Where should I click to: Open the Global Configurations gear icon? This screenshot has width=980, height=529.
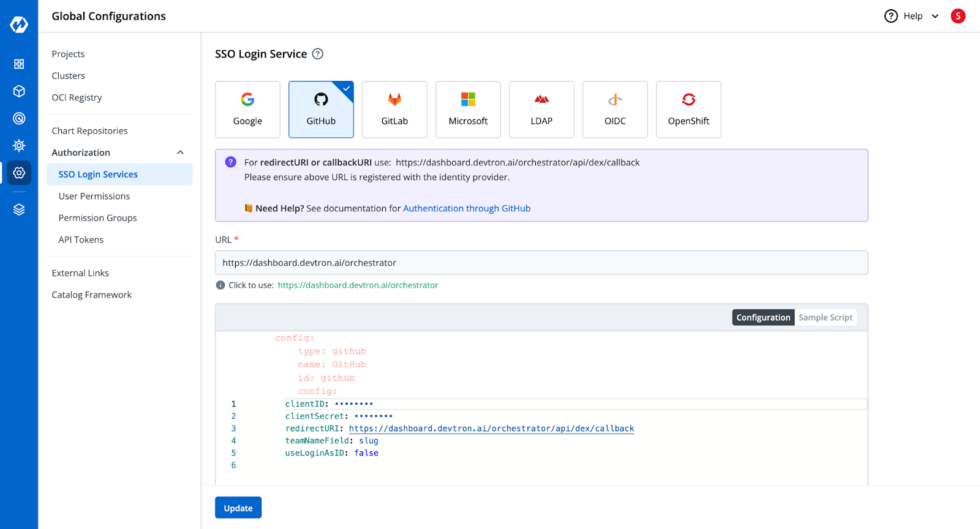pyautogui.click(x=19, y=173)
